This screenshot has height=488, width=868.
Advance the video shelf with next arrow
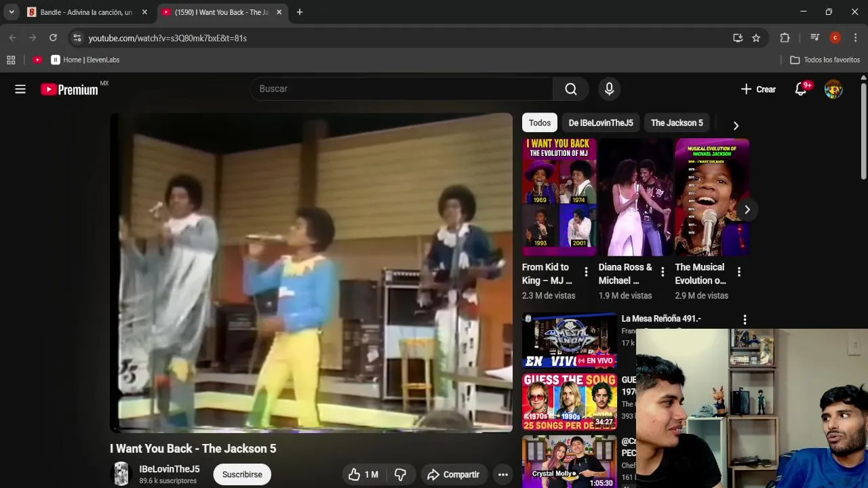pyautogui.click(x=747, y=209)
